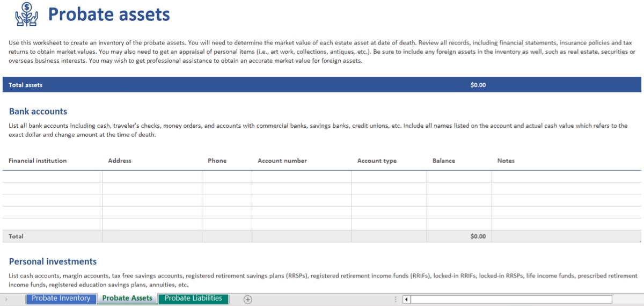This screenshot has height=306, width=644.
Task: Select the Probate Assets sheet tab
Action: tap(127, 298)
